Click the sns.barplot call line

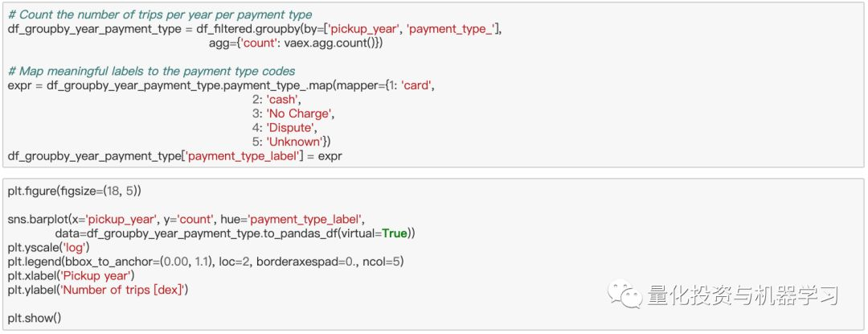(186, 220)
